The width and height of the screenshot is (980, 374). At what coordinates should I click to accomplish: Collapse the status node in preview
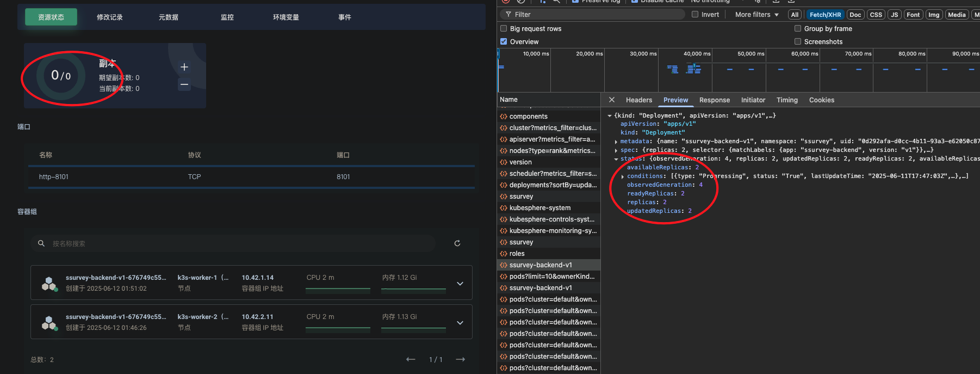pyautogui.click(x=616, y=159)
